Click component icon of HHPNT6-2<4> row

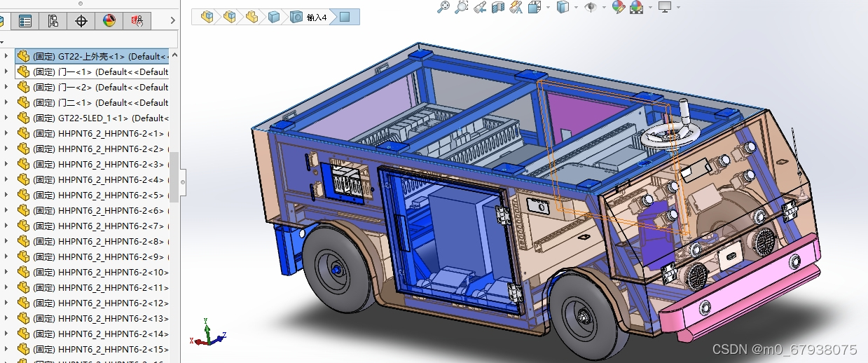coord(23,179)
